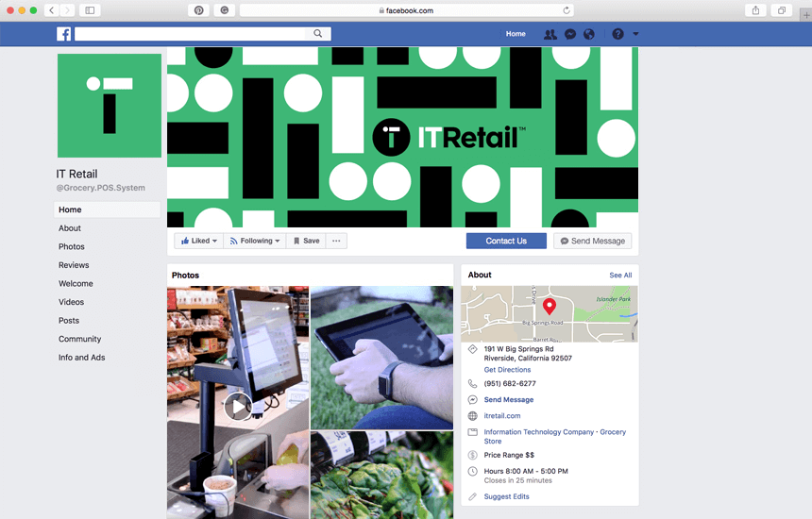Viewport: 812px width, 519px height.
Task: Click the search magnifier icon
Action: coord(318,34)
